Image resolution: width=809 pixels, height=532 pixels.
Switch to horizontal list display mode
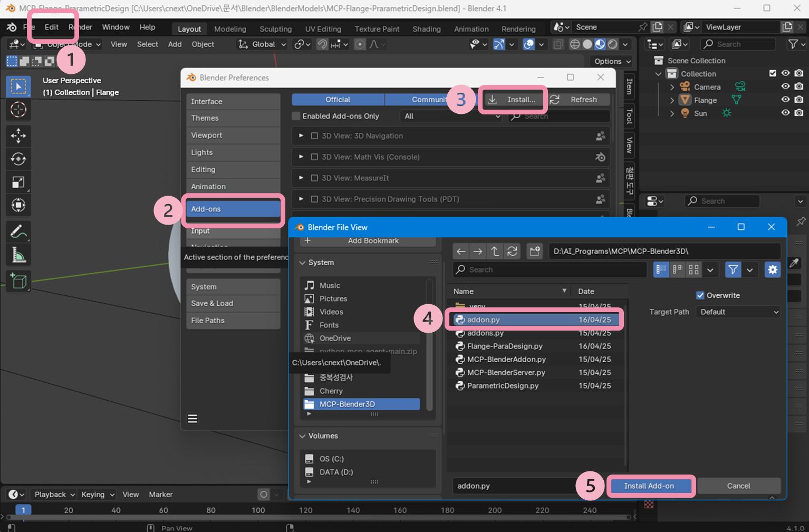pyautogui.click(x=677, y=269)
